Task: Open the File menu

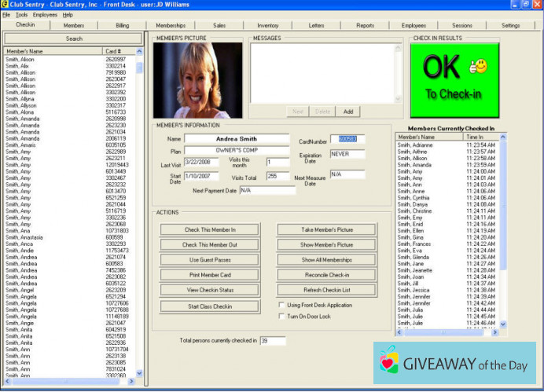Action: point(6,15)
